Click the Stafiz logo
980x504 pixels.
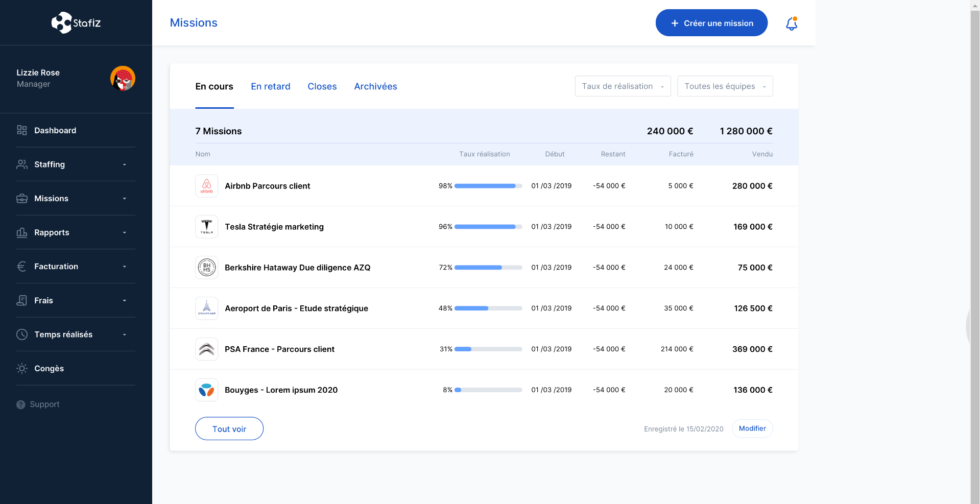(x=76, y=22)
